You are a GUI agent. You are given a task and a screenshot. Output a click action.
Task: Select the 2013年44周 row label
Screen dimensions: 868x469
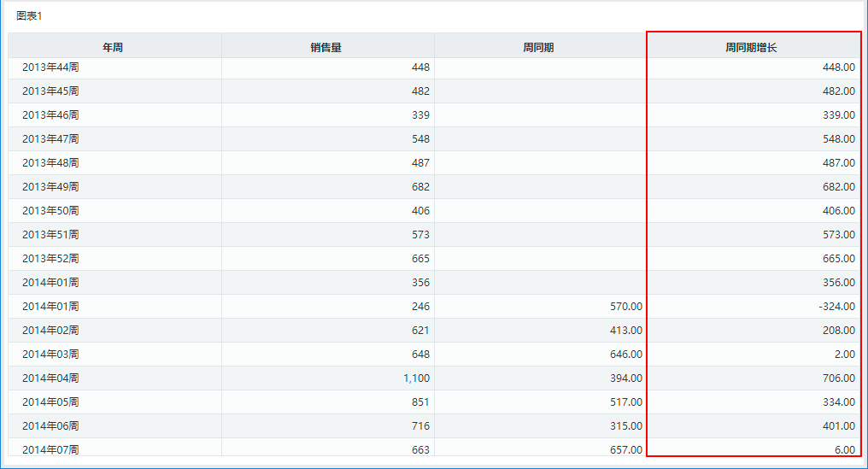[x=50, y=67]
